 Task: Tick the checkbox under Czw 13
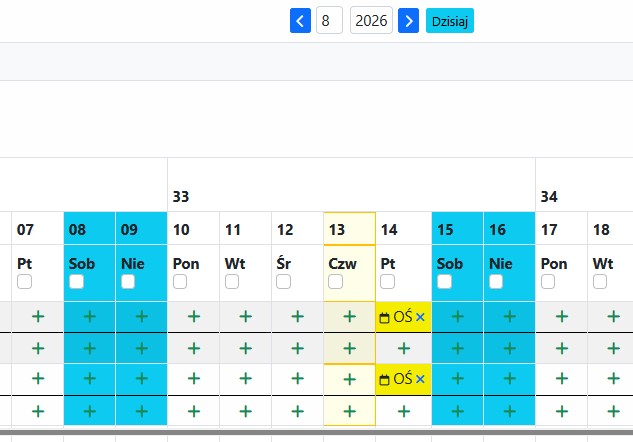[335, 281]
